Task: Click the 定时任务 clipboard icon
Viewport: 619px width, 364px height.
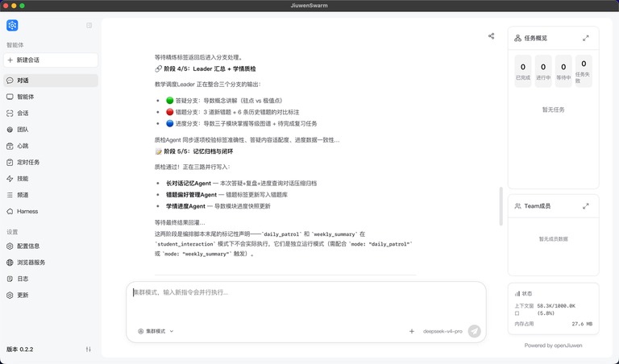Action: 10,162
